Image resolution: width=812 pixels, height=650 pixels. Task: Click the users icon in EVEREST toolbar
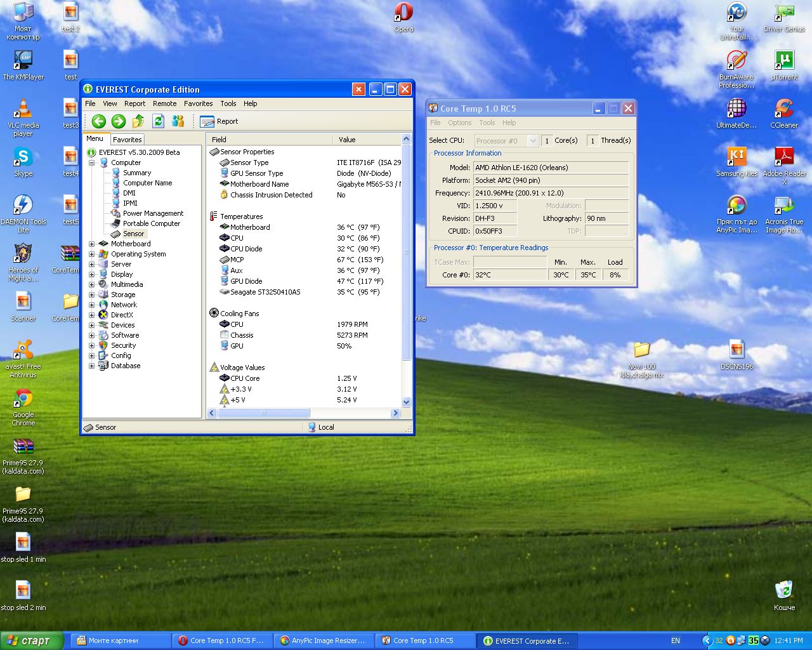178,121
